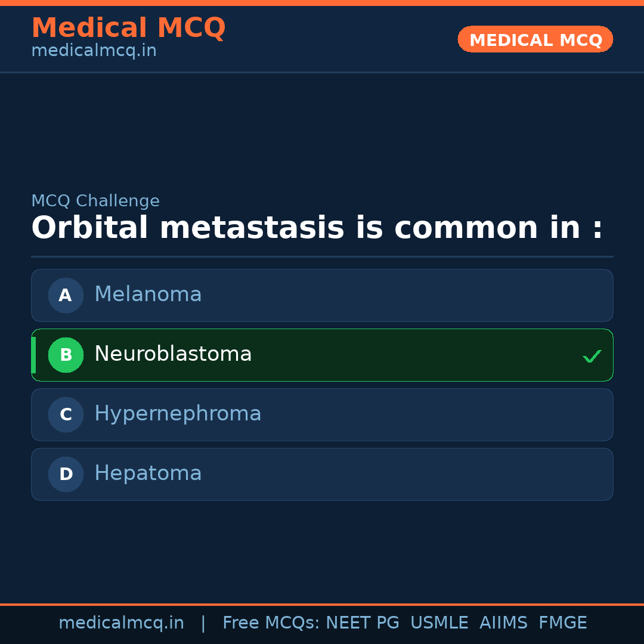Click the circled D option badge

pos(66,474)
